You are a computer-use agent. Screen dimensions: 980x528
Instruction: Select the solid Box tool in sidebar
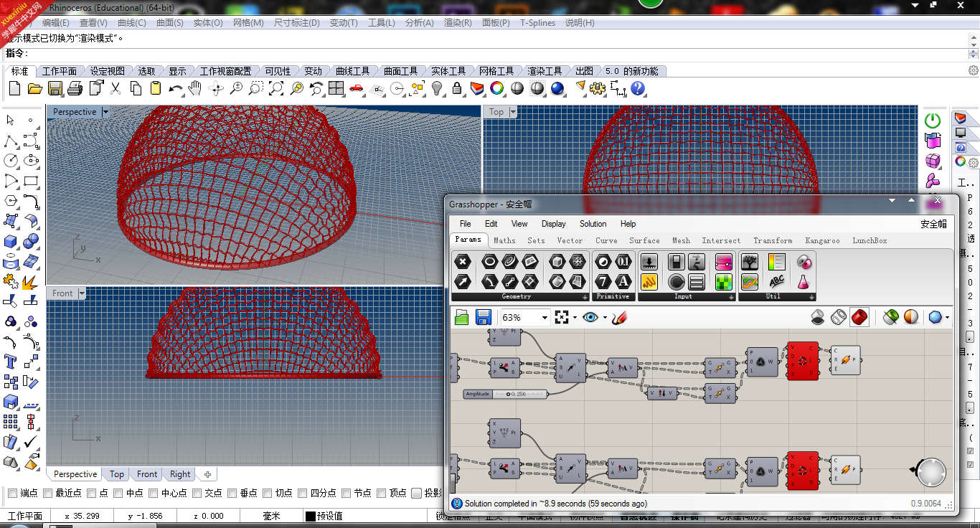[x=11, y=241]
